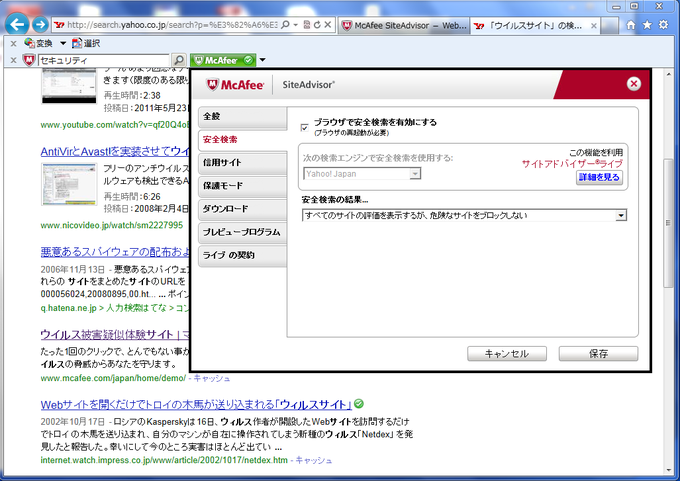The height and width of the screenshot is (481, 680).
Task: Select 安全検索 settings tab
Action: 242,140
